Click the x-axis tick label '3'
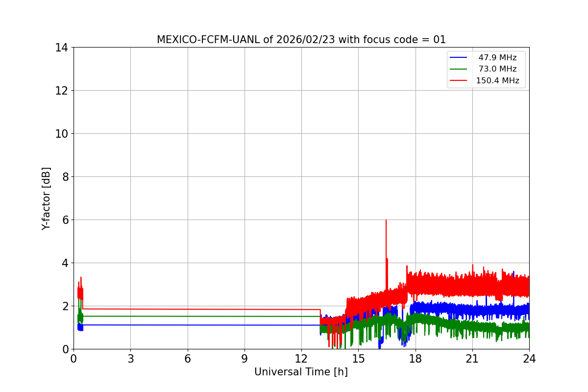 tap(130, 359)
